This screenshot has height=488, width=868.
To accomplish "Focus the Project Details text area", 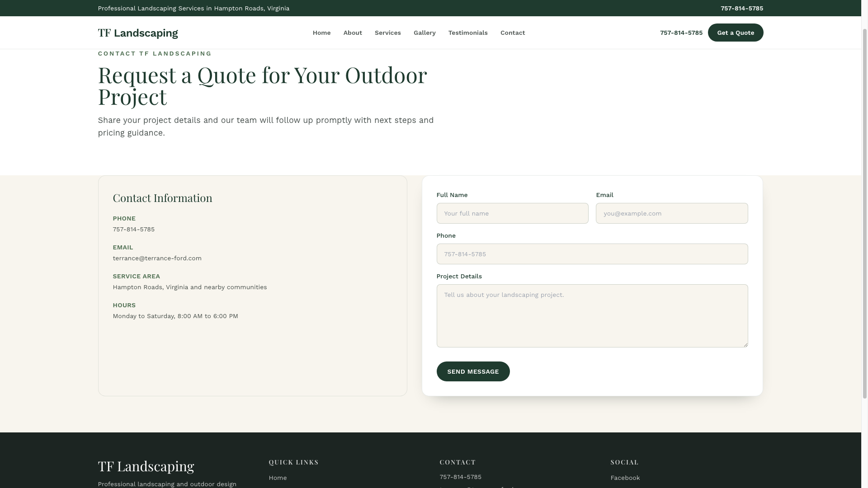I will tap(592, 315).
